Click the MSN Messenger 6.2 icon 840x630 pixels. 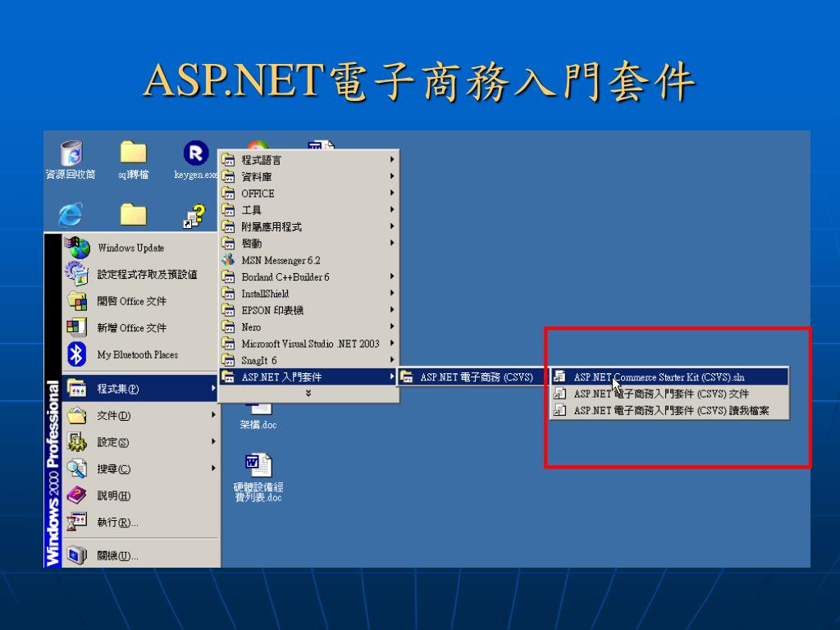click(229, 260)
